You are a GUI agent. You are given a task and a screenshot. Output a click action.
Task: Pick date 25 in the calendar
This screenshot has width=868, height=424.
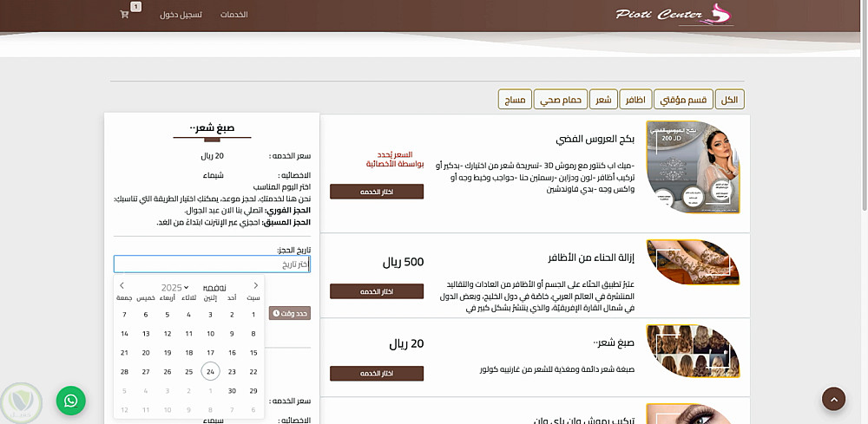coord(188,372)
